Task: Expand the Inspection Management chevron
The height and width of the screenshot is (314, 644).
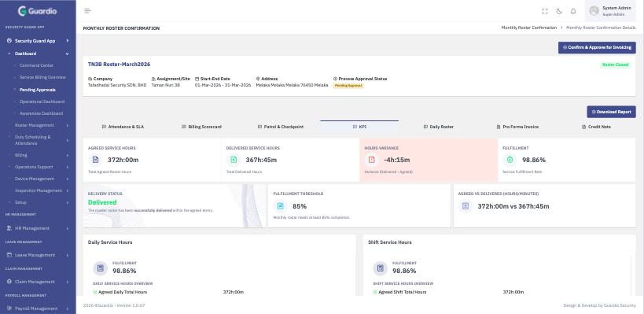Action: [68, 190]
